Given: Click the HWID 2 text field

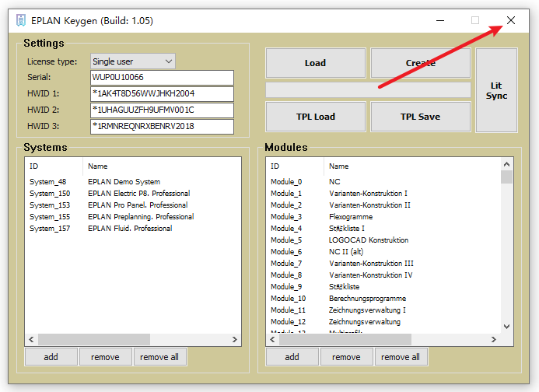Looking at the screenshot, I should click(x=162, y=110).
